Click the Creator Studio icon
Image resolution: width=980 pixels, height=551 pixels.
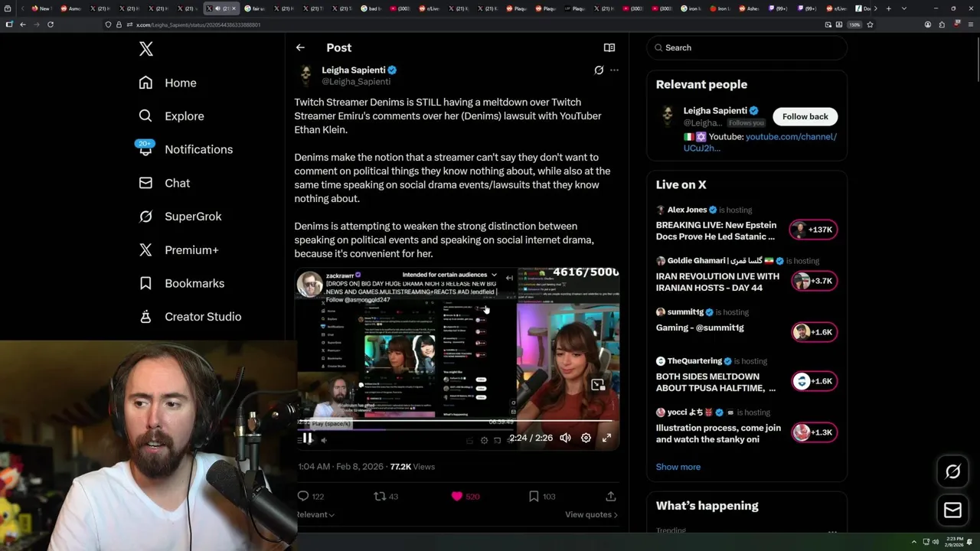click(145, 316)
